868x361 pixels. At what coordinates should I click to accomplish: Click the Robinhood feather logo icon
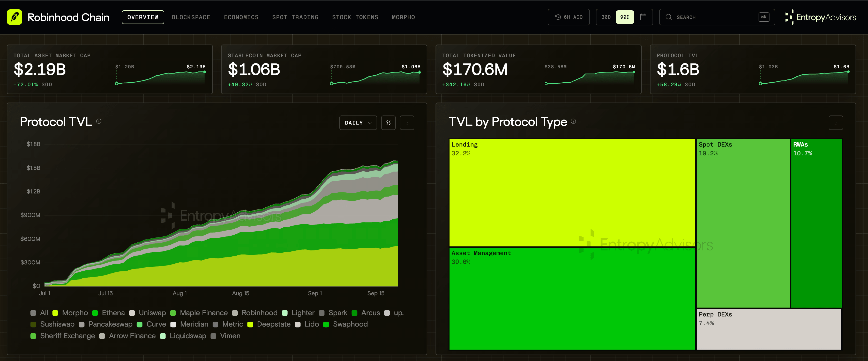[14, 17]
